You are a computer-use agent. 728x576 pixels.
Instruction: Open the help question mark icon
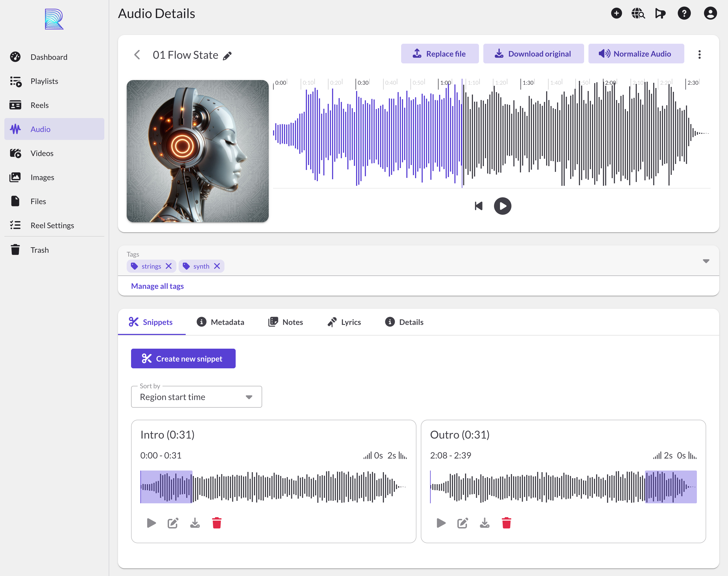click(684, 13)
